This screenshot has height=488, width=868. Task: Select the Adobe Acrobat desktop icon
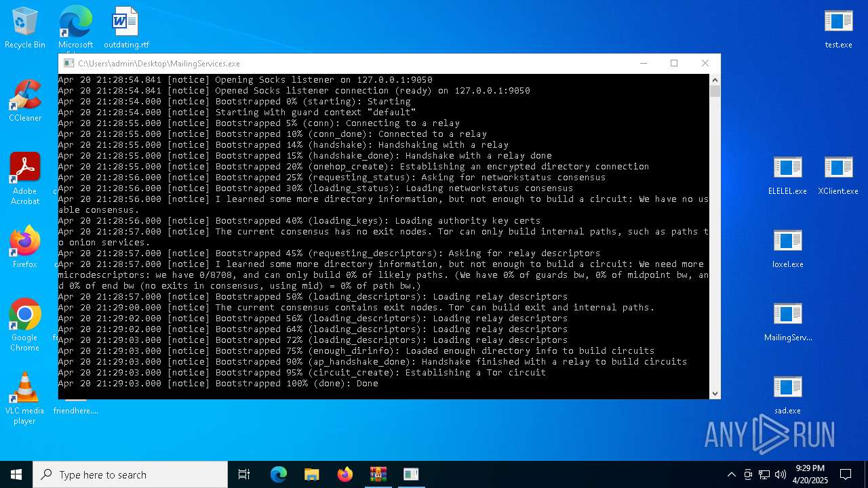[x=25, y=179]
